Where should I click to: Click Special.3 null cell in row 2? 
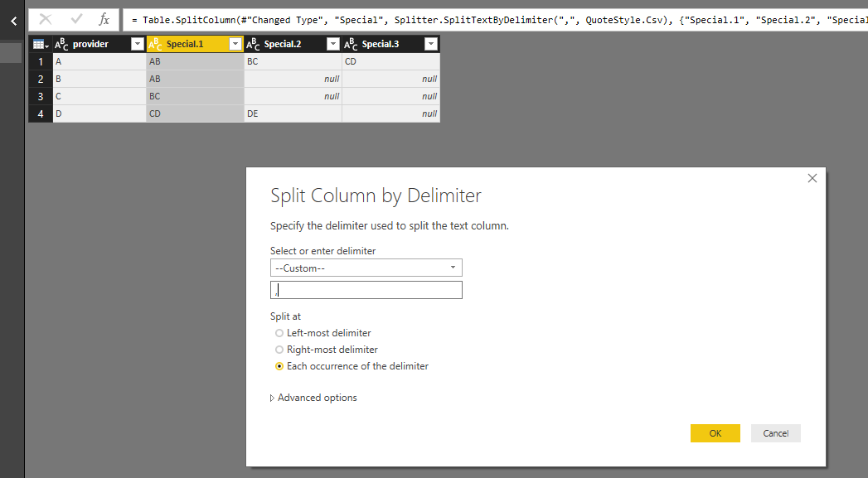pyautogui.click(x=390, y=79)
